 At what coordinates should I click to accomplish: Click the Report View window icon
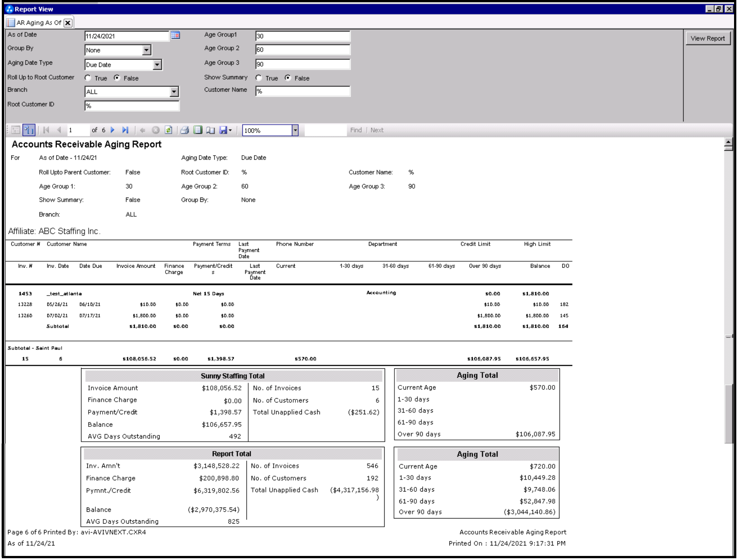[x=9, y=9]
